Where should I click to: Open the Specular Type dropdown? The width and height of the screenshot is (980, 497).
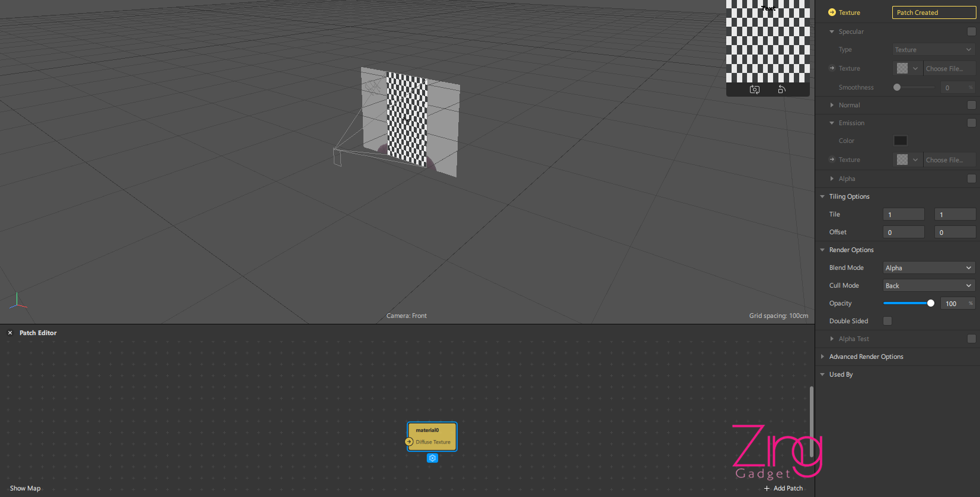pos(934,50)
